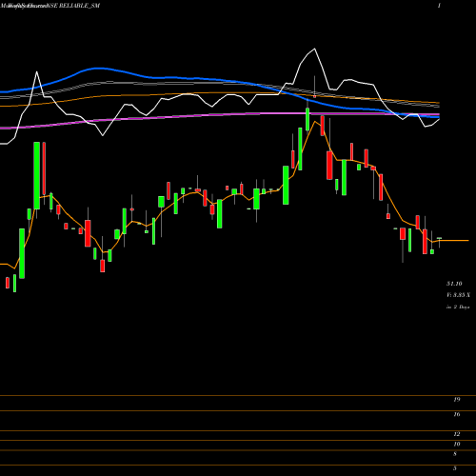Click the 19 axis label
The image size is (476, 476).
(x=457, y=400)
